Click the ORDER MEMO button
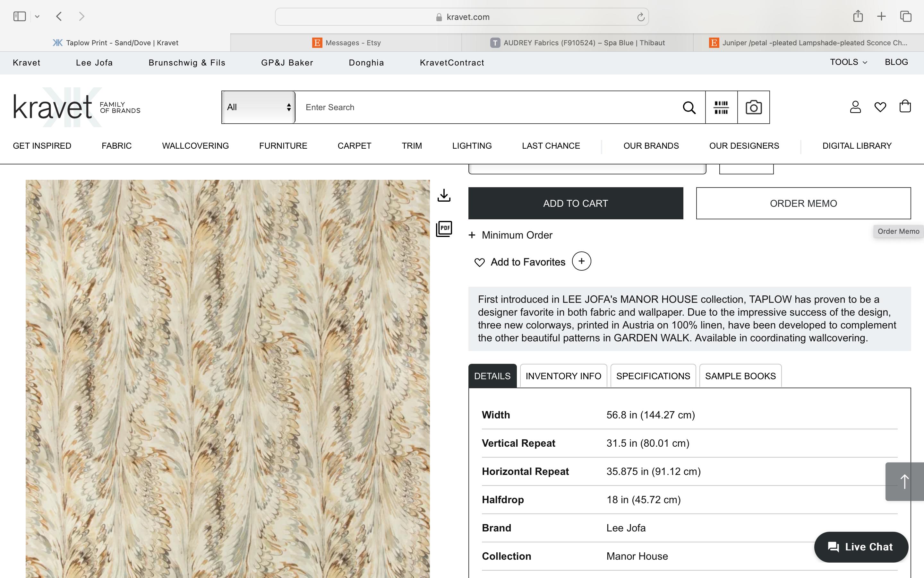The width and height of the screenshot is (924, 578). pyautogui.click(x=803, y=203)
